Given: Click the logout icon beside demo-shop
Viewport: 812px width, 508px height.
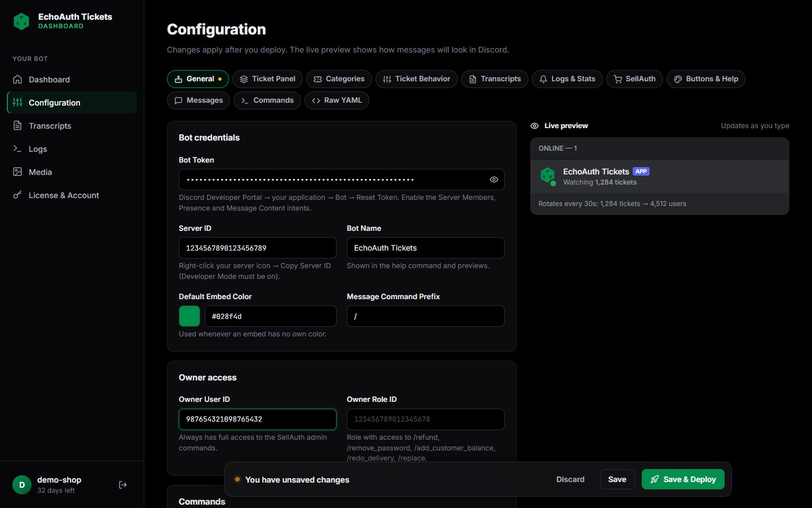Looking at the screenshot, I should pyautogui.click(x=123, y=485).
